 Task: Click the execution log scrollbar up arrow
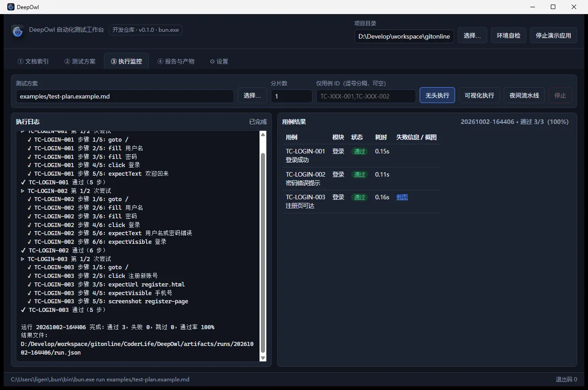click(263, 134)
